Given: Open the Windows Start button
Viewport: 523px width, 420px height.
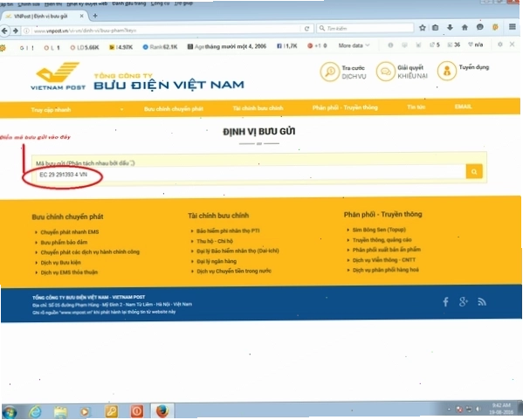Looking at the screenshot, I should click(10, 412).
